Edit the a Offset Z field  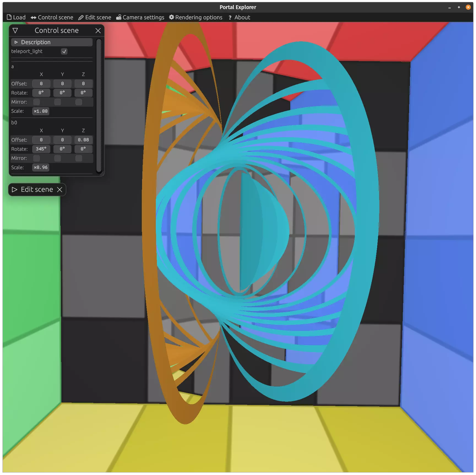pyautogui.click(x=83, y=84)
